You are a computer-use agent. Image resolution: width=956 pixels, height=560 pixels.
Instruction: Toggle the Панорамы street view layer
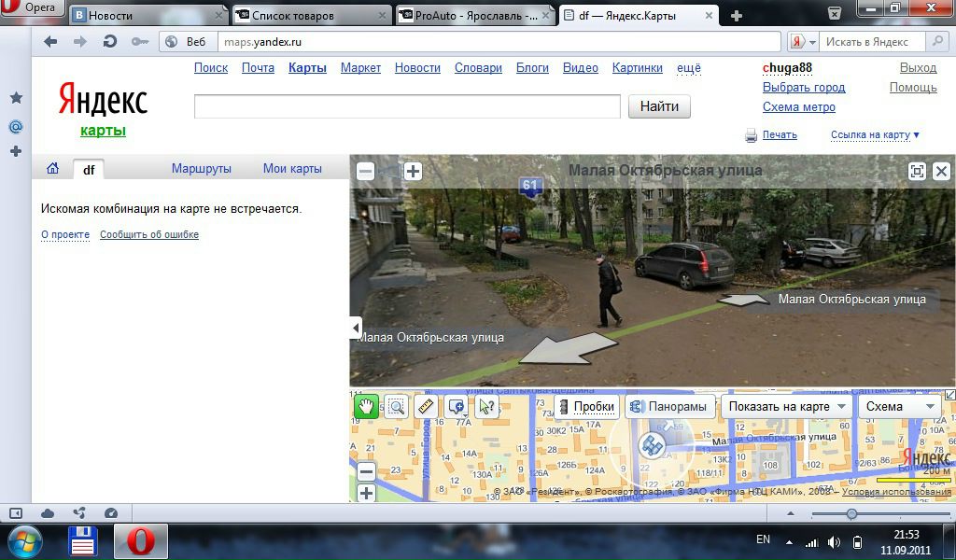671,407
